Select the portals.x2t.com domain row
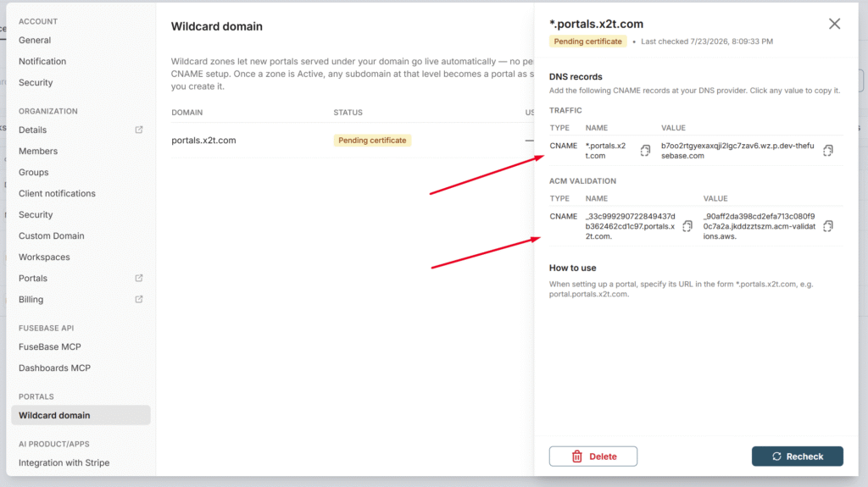This screenshot has width=868, height=487. tap(352, 140)
